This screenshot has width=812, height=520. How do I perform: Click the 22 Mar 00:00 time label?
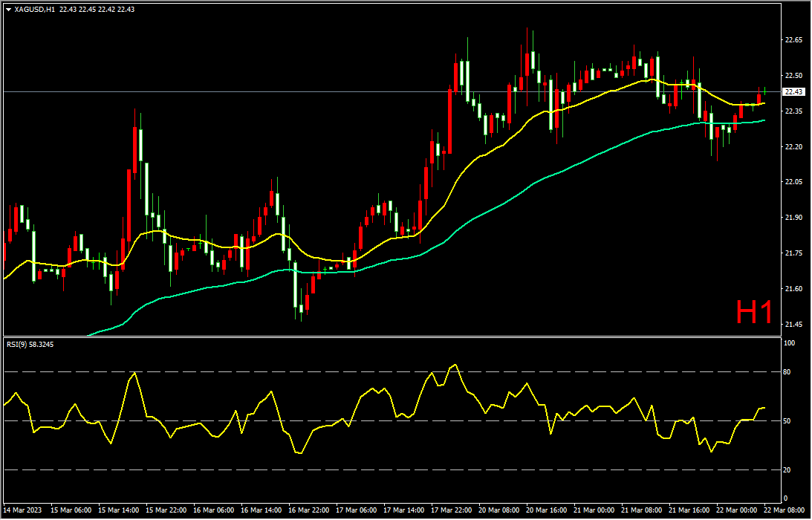click(738, 510)
